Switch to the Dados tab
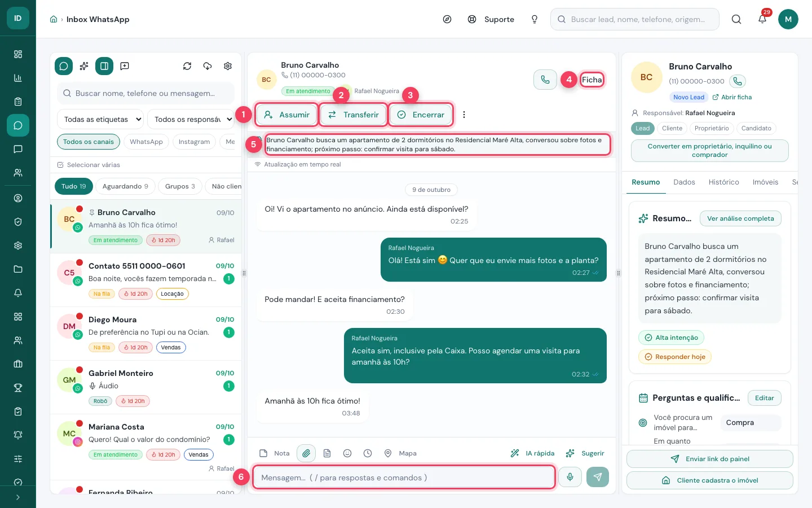The width and height of the screenshot is (812, 508). point(684,182)
